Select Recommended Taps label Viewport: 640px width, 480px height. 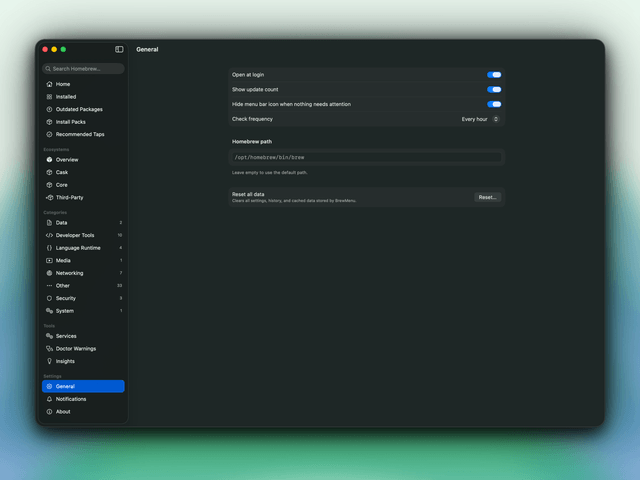pyautogui.click(x=80, y=134)
